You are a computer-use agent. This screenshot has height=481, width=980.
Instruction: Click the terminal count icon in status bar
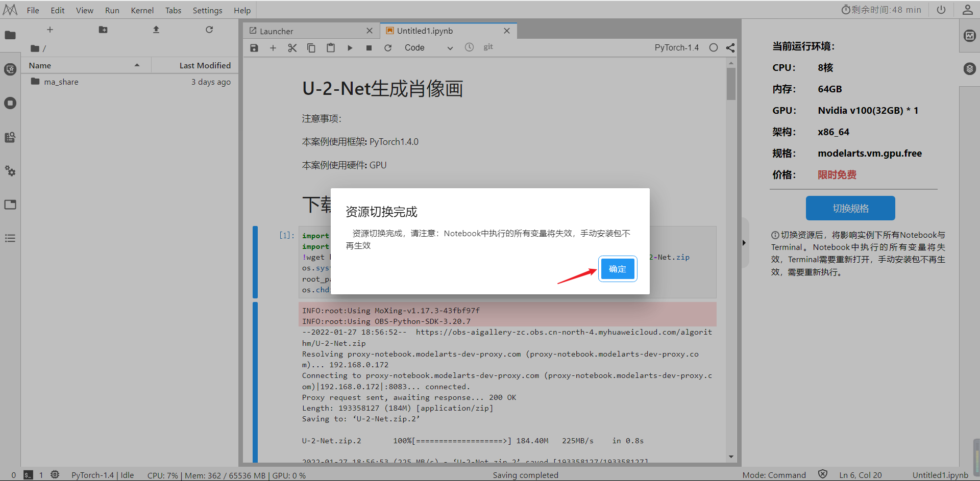point(29,475)
